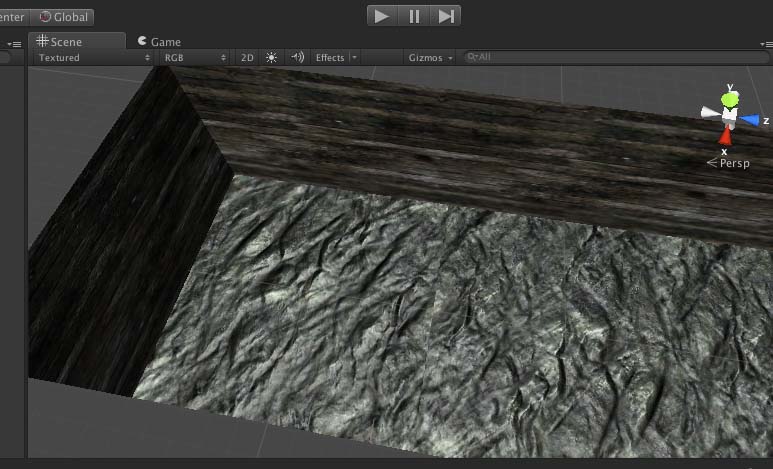Toggle scene lighting sun icon
Screen dimensions: 773x469
click(271, 58)
